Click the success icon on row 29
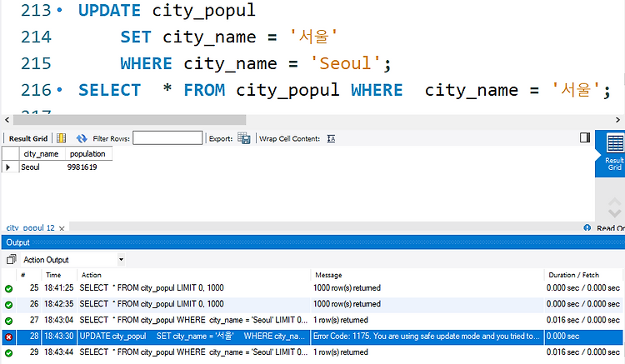Image resolution: width=625 pixels, height=364 pixels. 8,353
